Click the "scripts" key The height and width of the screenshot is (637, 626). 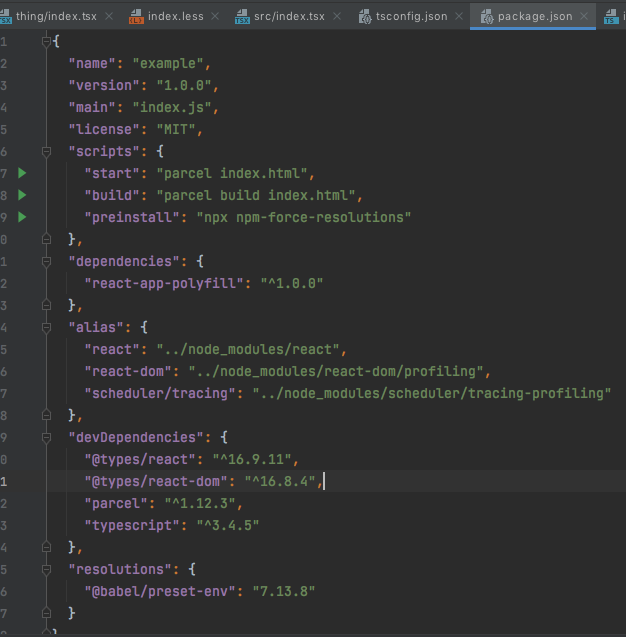[x=104, y=152]
